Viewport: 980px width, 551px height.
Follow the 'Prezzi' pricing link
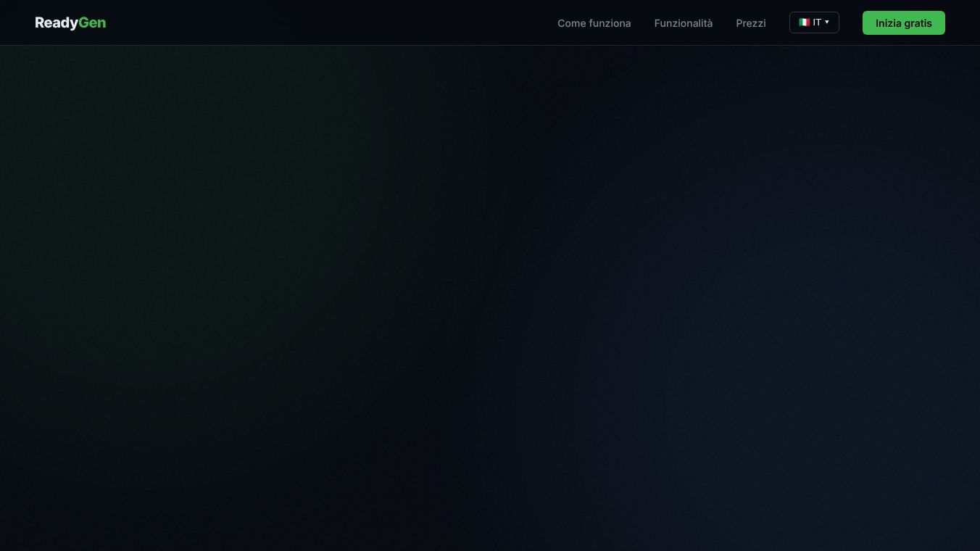point(750,23)
